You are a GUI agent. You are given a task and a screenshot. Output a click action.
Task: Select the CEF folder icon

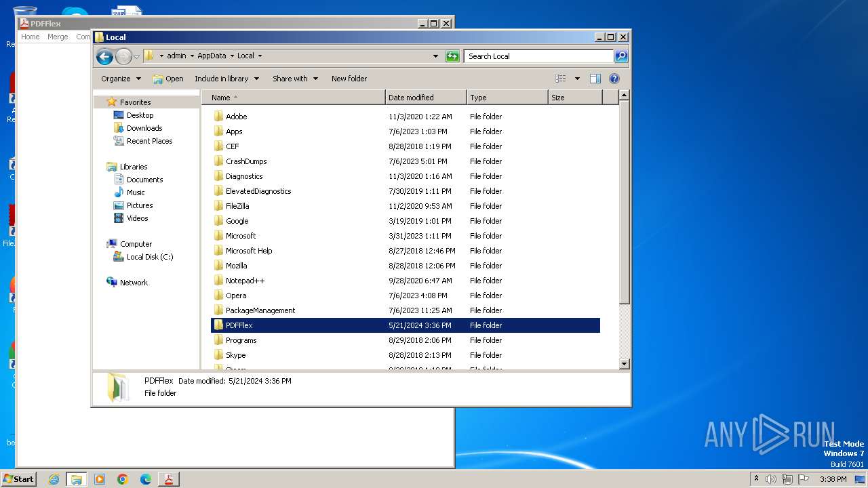pos(218,146)
